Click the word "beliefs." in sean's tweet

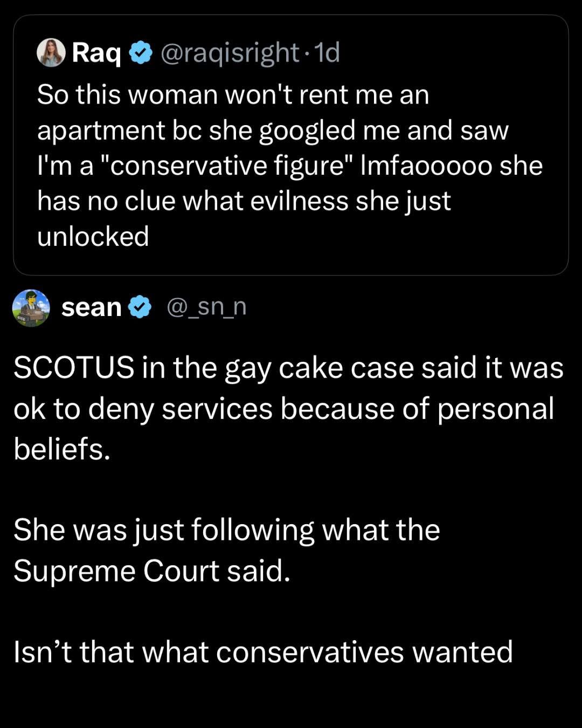pyautogui.click(x=61, y=449)
